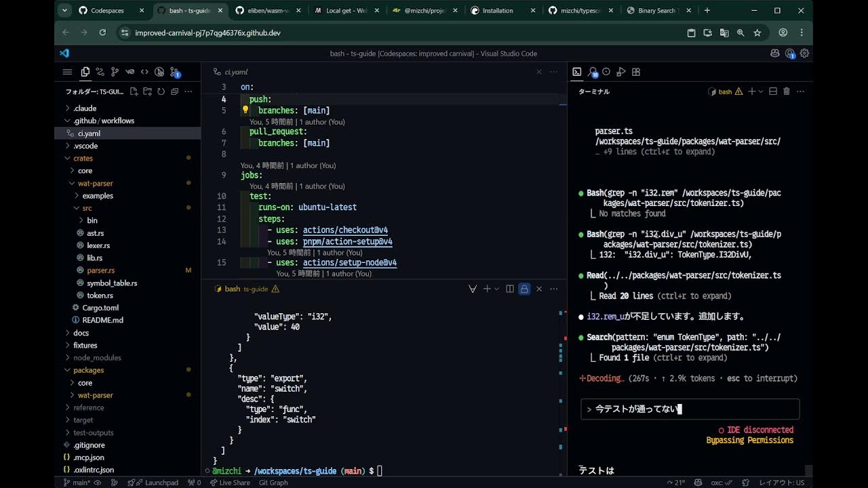
Task: Open browser profile avatar
Action: [783, 33]
